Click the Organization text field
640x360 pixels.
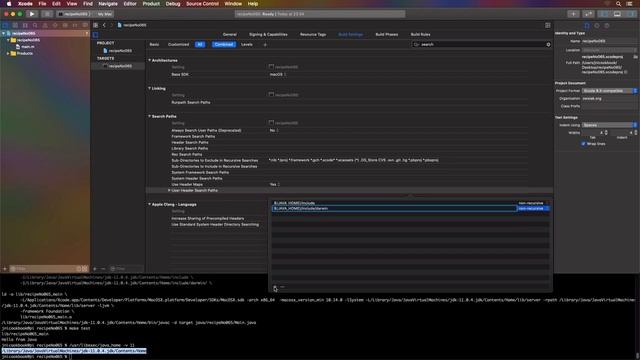(609, 98)
